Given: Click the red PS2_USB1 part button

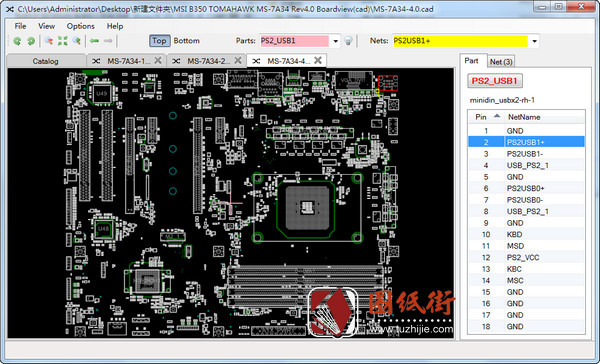Looking at the screenshot, I should [x=494, y=81].
